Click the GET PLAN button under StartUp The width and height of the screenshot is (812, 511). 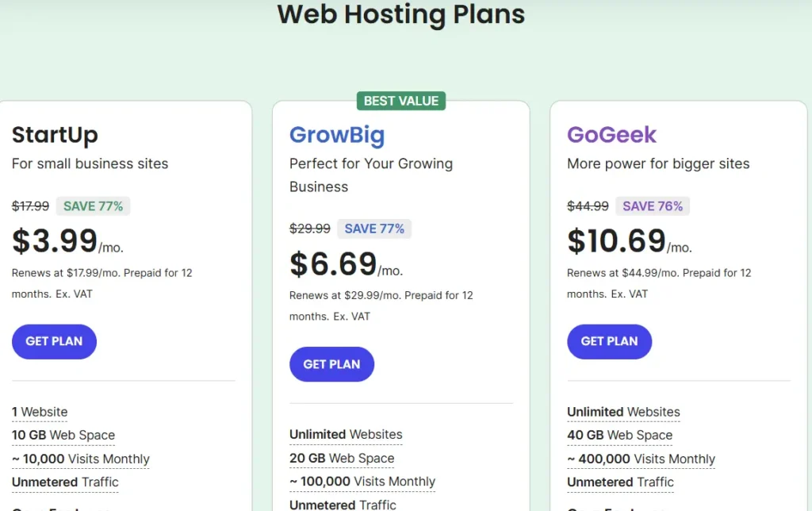click(x=54, y=341)
